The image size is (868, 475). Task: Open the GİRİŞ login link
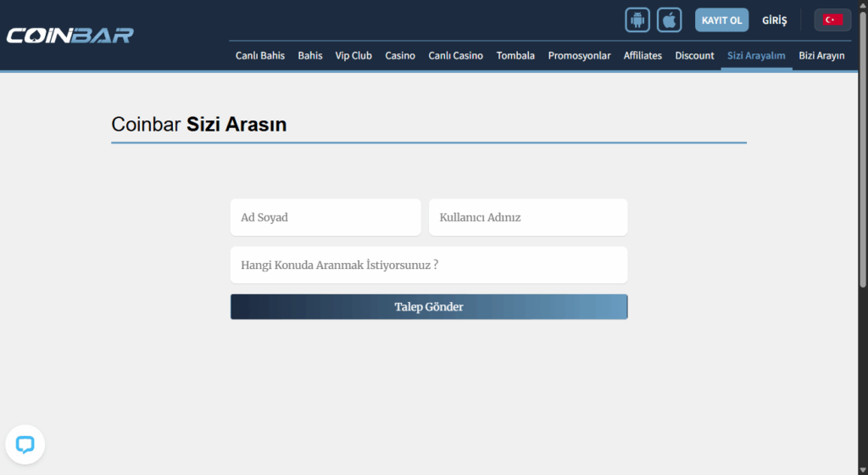775,20
